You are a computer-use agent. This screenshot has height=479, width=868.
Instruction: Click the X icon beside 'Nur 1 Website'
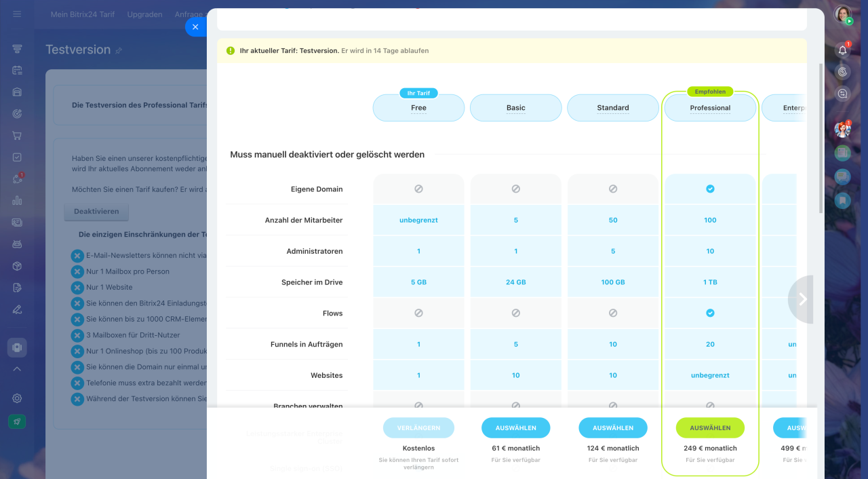click(x=77, y=288)
